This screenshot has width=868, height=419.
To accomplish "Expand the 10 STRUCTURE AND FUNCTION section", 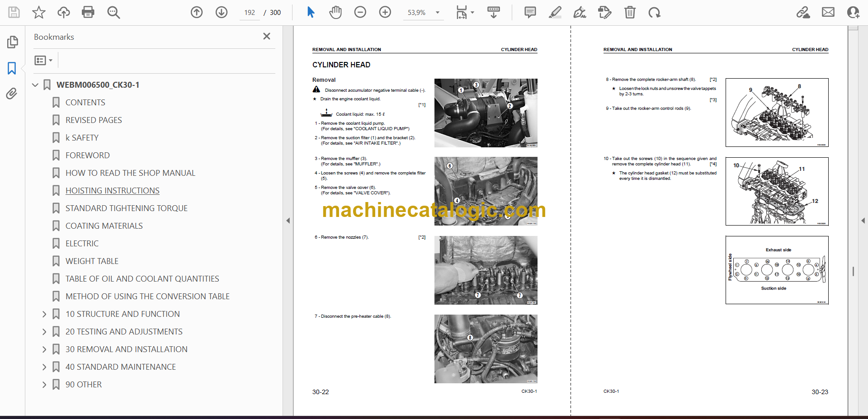I will [x=44, y=314].
